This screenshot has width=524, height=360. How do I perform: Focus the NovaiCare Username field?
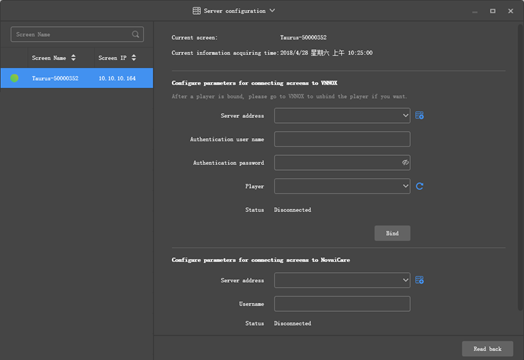coord(342,304)
